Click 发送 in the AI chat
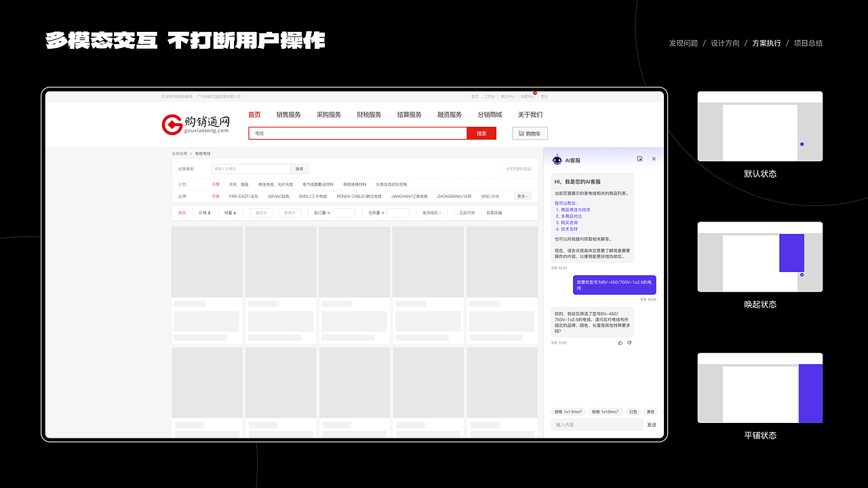This screenshot has width=868, height=488. click(652, 425)
